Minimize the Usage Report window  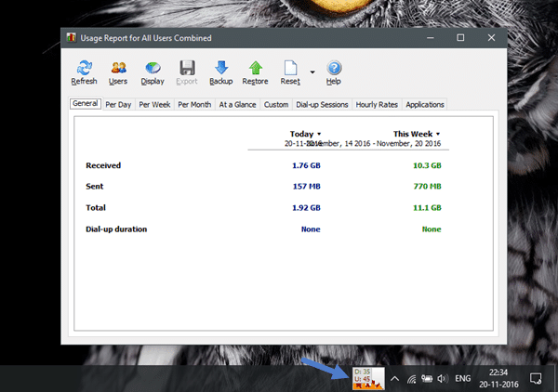click(x=431, y=38)
